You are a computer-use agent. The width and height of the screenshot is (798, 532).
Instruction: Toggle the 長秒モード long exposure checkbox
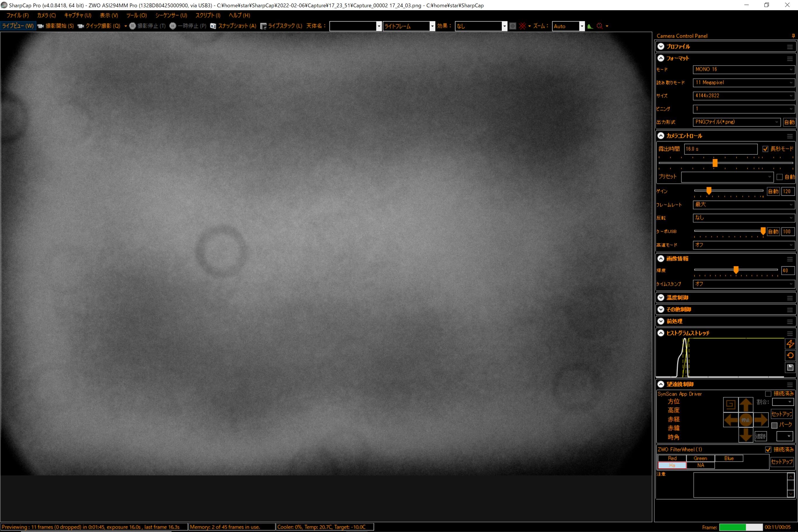765,149
